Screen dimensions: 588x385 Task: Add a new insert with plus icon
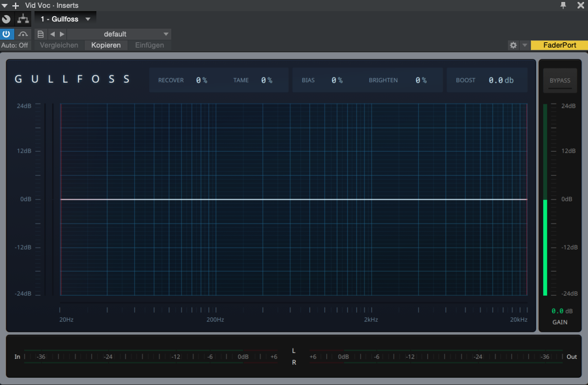coord(16,6)
